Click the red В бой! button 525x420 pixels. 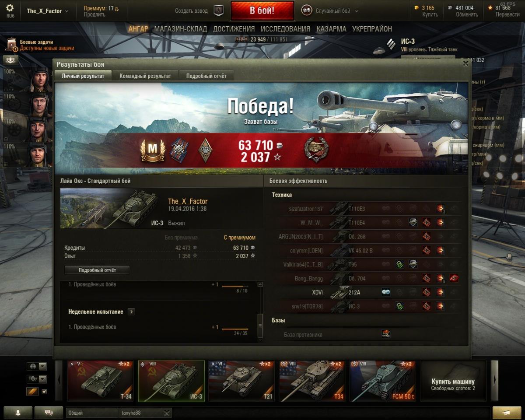tap(262, 11)
